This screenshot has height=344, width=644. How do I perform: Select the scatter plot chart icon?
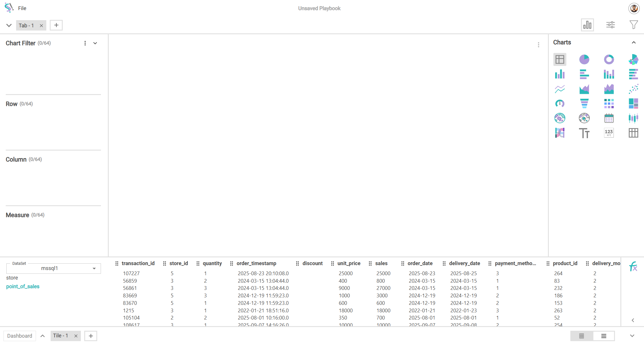pyautogui.click(x=633, y=89)
